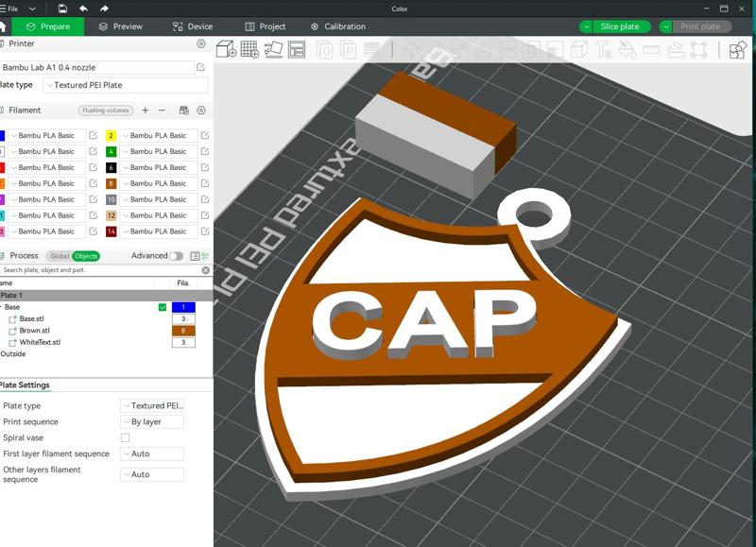
Task: Open the File menu dropdown arrow
Action: click(32, 9)
